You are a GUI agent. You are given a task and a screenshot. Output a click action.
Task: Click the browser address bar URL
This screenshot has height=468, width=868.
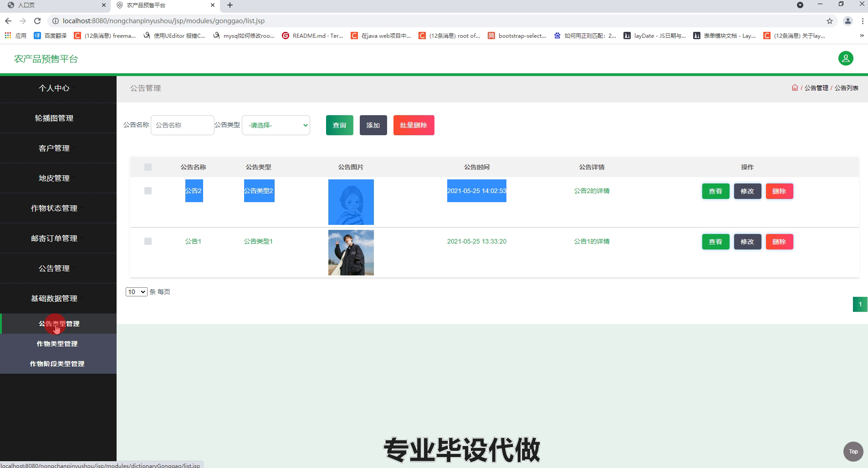(x=163, y=21)
